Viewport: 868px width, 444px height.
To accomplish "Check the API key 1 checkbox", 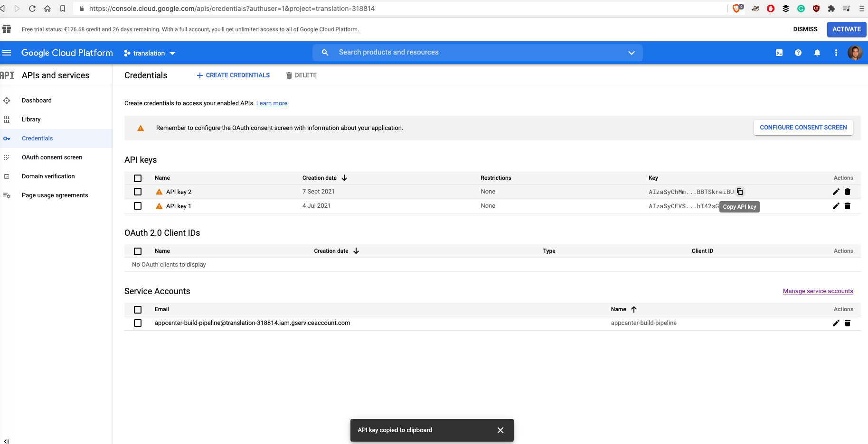I will pos(138,206).
